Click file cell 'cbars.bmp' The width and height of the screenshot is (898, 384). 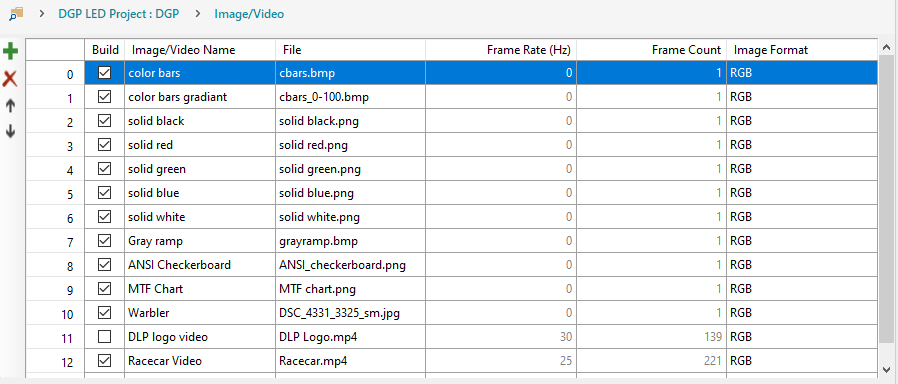[350, 73]
